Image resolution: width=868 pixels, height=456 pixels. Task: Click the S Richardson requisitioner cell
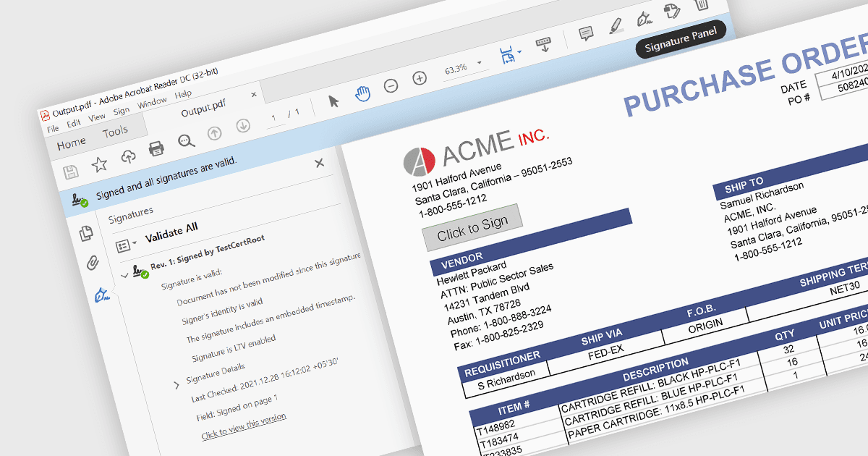point(506,381)
